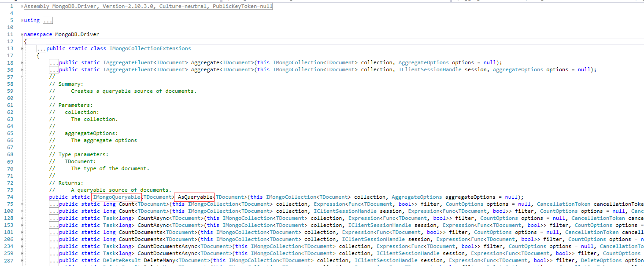Click 'A queryable source of documents.' comment
The width and height of the screenshot is (644, 266).
[x=121, y=189]
